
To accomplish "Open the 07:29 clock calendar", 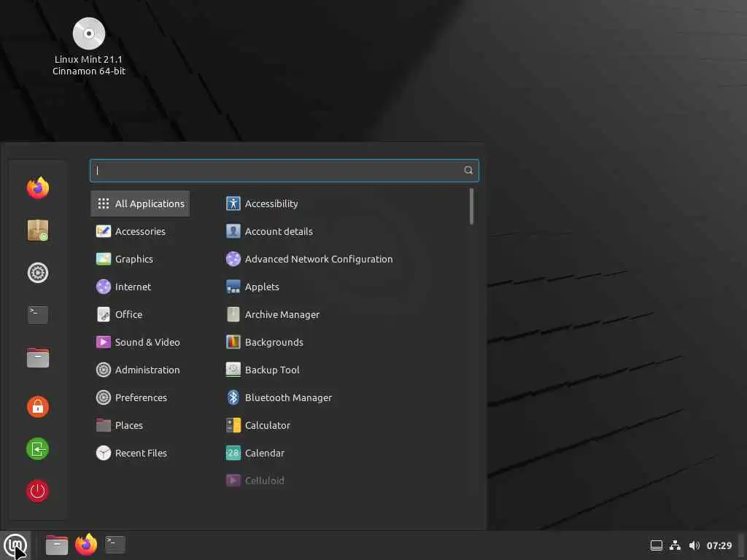I will tap(719, 545).
